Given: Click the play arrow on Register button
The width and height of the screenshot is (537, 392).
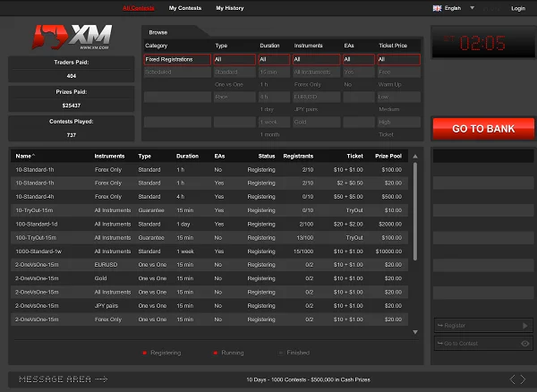Looking at the screenshot, I should (x=525, y=326).
